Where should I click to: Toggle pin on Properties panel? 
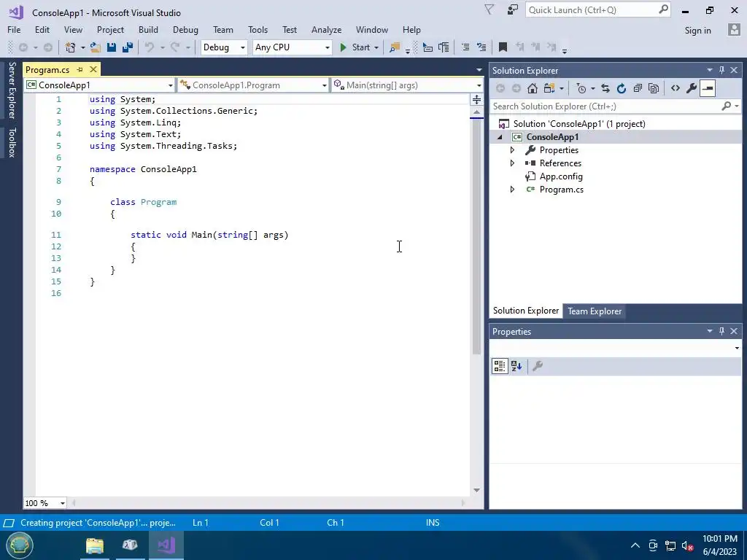point(721,331)
